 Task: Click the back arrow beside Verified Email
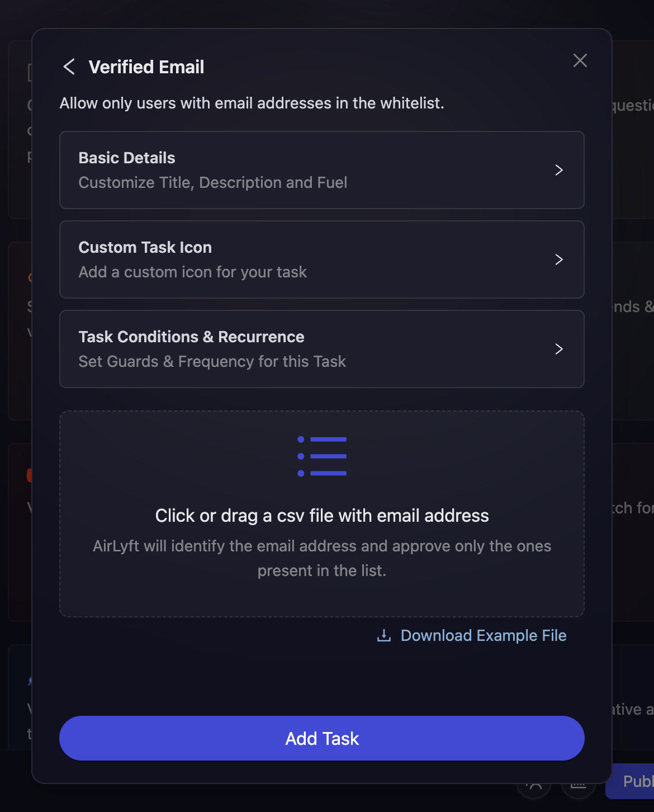point(68,67)
